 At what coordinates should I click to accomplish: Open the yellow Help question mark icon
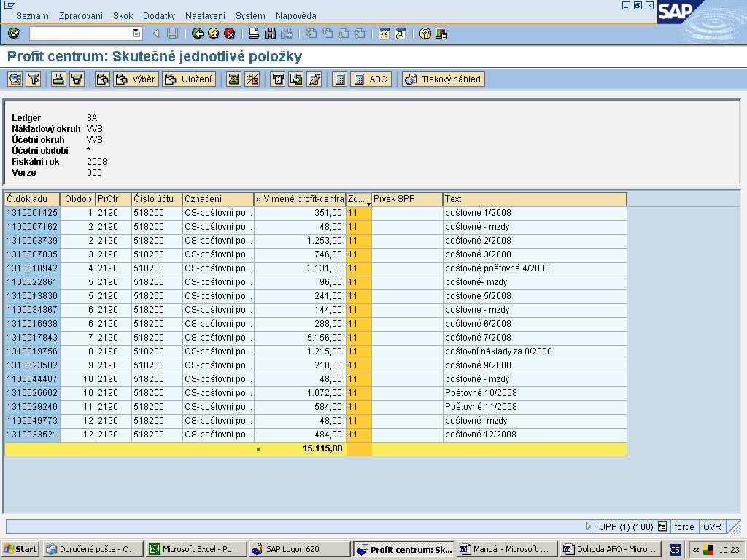(x=425, y=34)
